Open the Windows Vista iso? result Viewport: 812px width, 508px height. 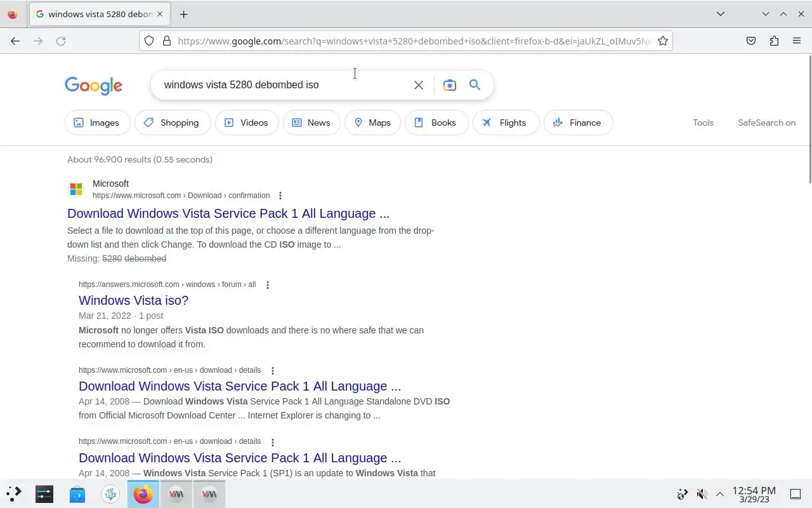coord(133,300)
